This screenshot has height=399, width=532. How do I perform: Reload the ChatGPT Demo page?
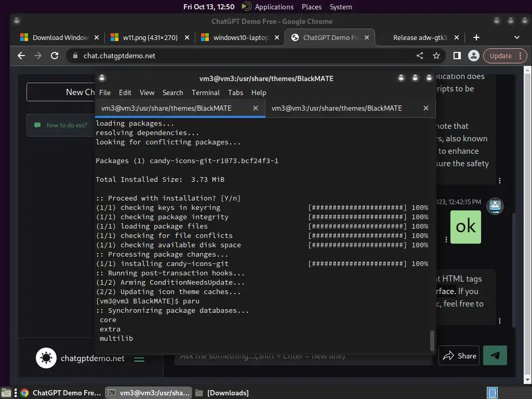click(55, 56)
